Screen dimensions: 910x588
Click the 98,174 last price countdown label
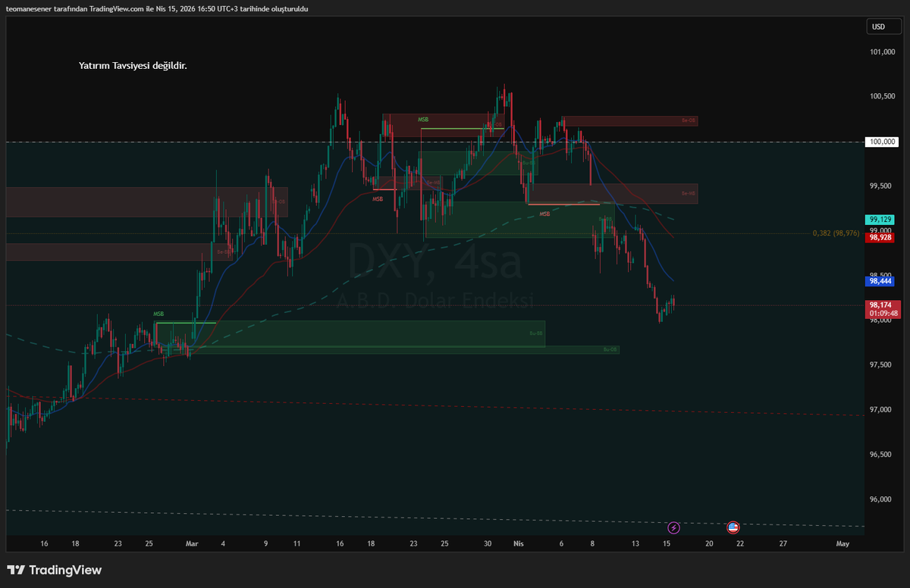click(x=883, y=308)
